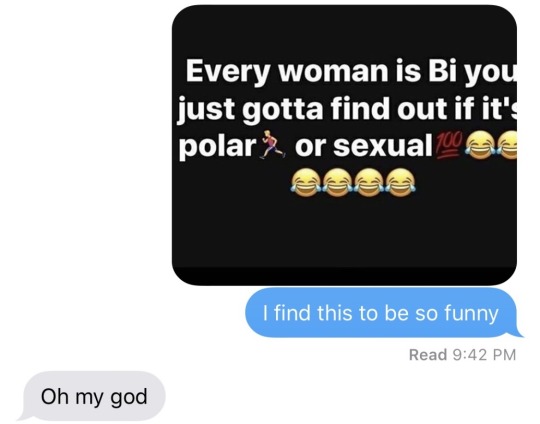This screenshot has height=424, width=540.
Task: Click the running man emoji after polar
Action: pyautogui.click(x=274, y=145)
